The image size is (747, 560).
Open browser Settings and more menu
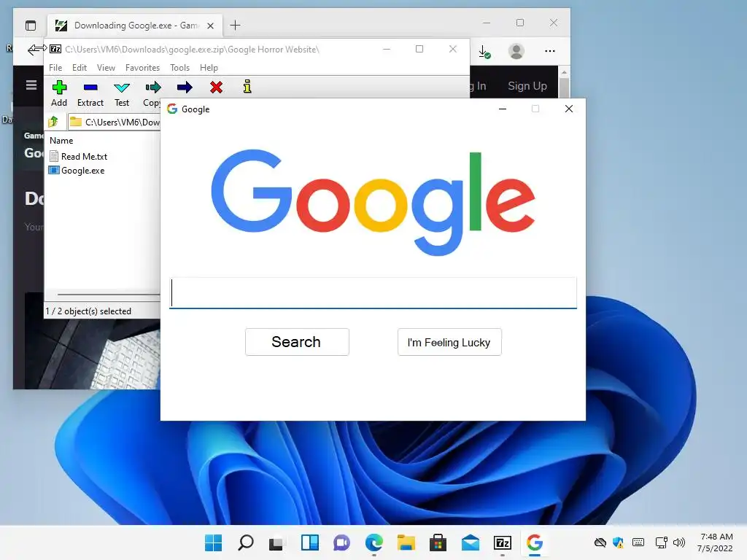coord(550,51)
